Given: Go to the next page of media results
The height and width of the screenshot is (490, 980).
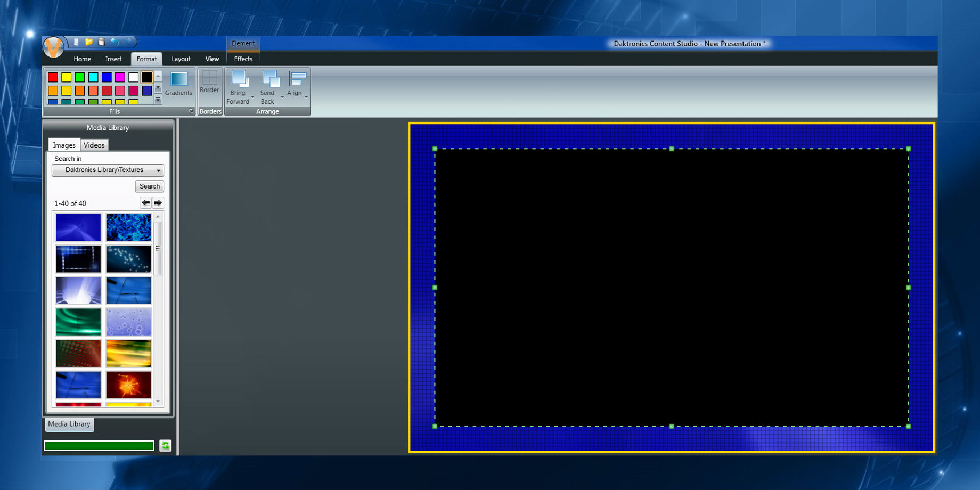Looking at the screenshot, I should [158, 203].
